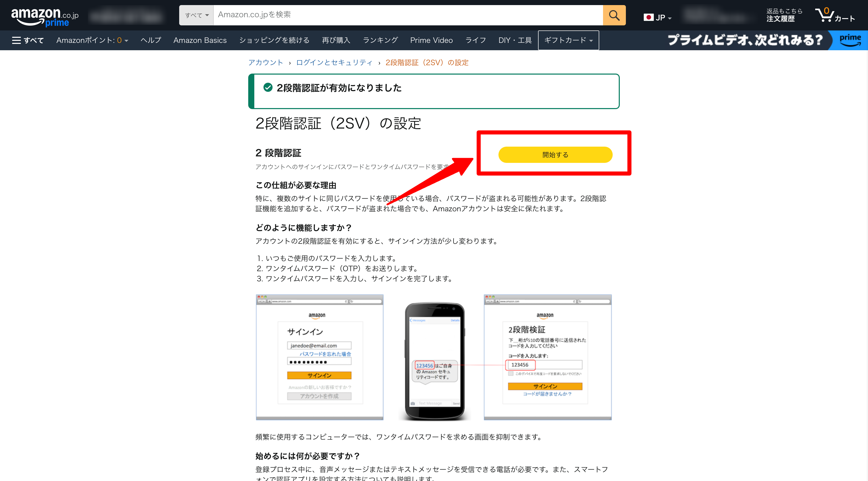The image size is (868, 481).
Task: Expand the ギフトカード dropdown
Action: point(568,40)
